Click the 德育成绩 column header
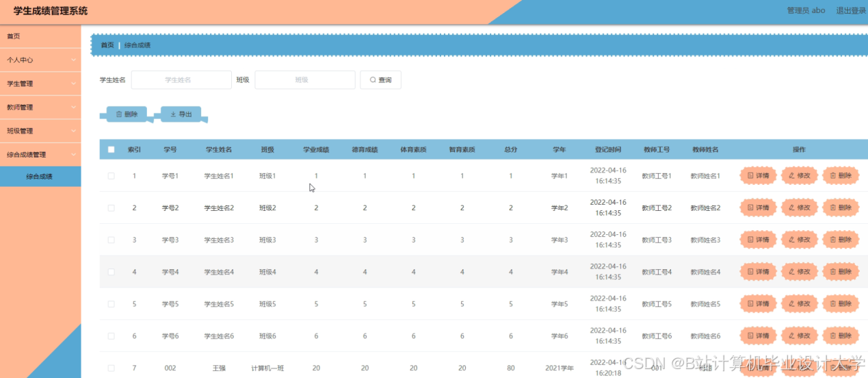 coord(365,149)
